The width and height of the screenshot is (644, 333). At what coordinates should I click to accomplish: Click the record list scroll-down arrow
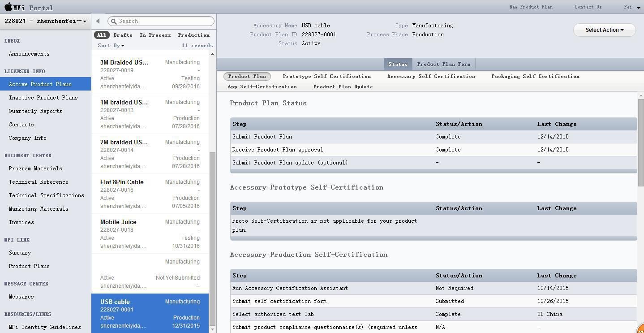point(212,329)
